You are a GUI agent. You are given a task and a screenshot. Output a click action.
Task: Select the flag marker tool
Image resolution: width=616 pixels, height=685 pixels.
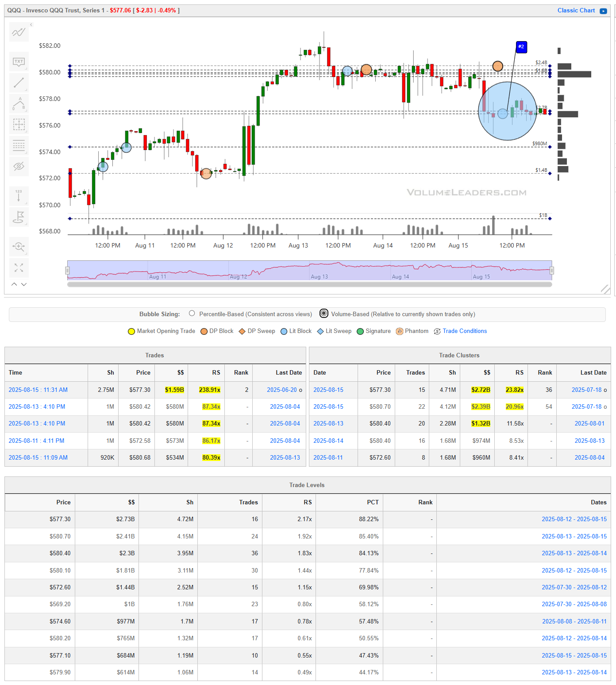(x=19, y=217)
